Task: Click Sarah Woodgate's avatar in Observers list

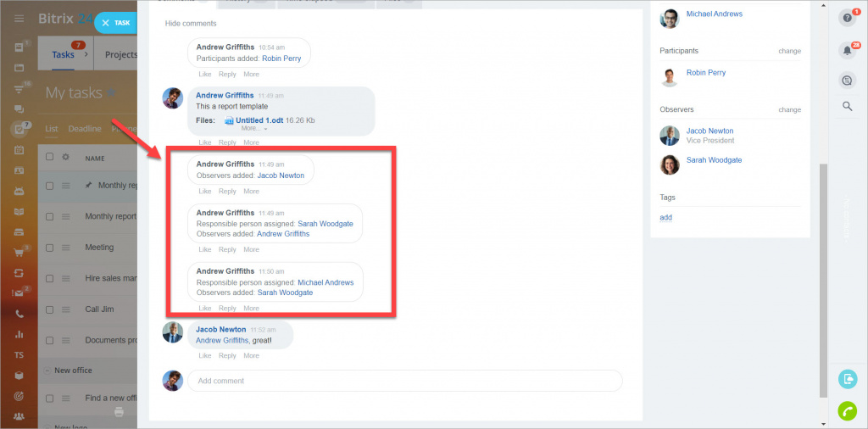Action: coord(670,165)
